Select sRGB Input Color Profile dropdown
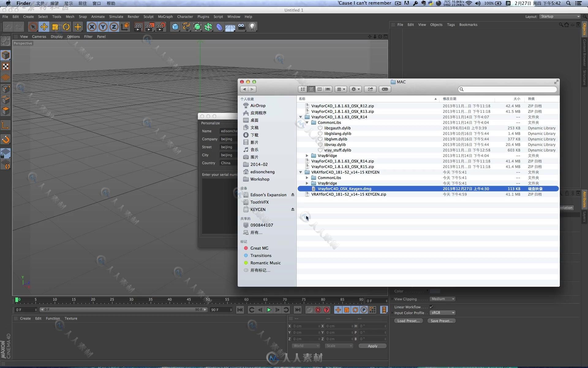This screenshot has height=368, width=588. point(442,312)
